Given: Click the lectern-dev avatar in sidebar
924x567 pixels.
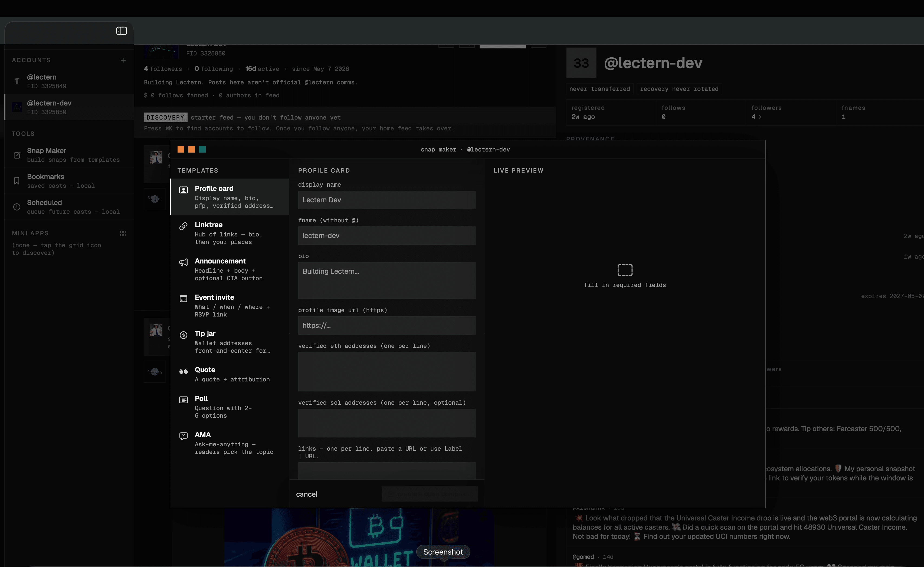Looking at the screenshot, I should 17,107.
